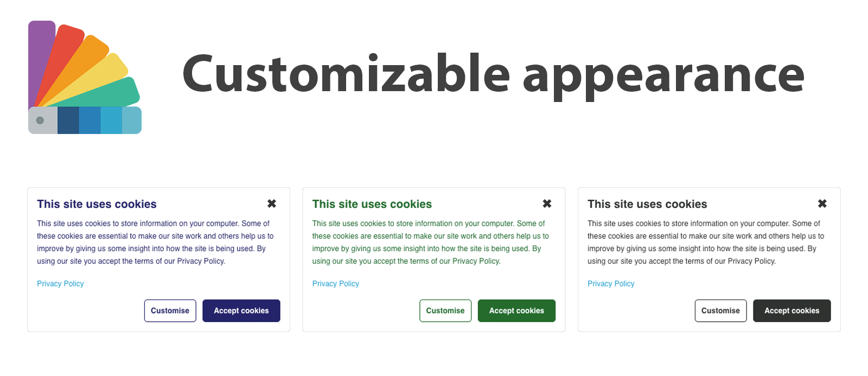
Task: Click the light aqua square in palette base
Action: 132,120
